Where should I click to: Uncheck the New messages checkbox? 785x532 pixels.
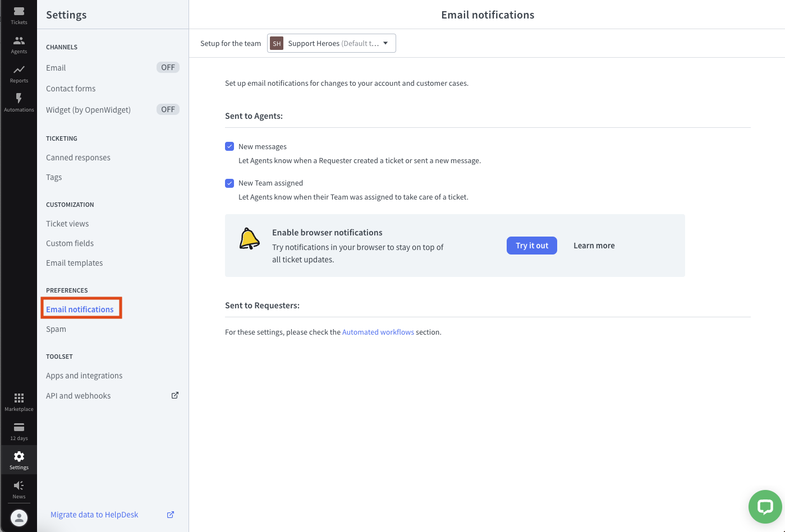tap(229, 146)
